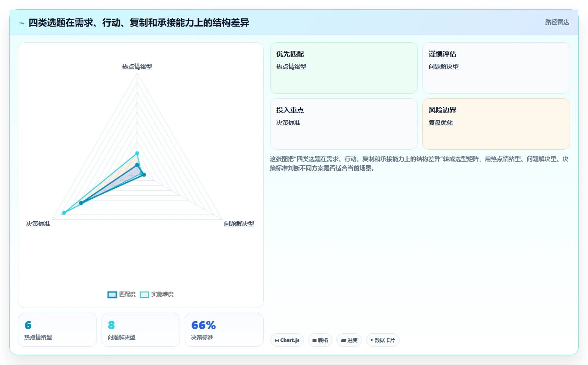
Task: Click the 实施难度 data point on 热点情绪型 axis
Action: coord(137,153)
